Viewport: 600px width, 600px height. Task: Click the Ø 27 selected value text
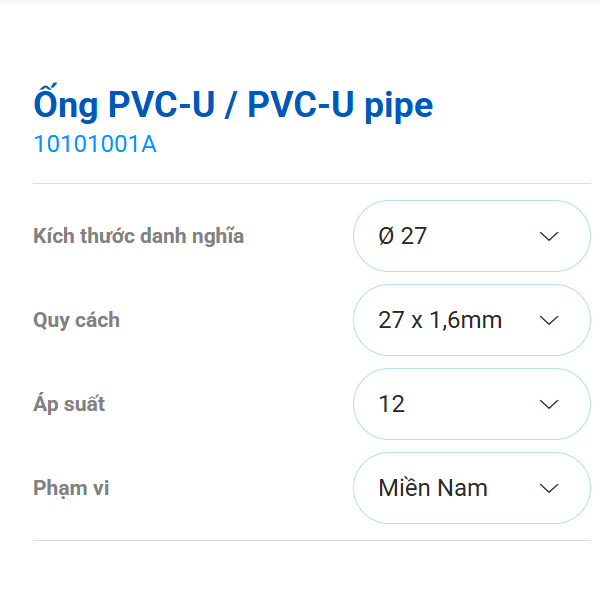pyautogui.click(x=403, y=237)
